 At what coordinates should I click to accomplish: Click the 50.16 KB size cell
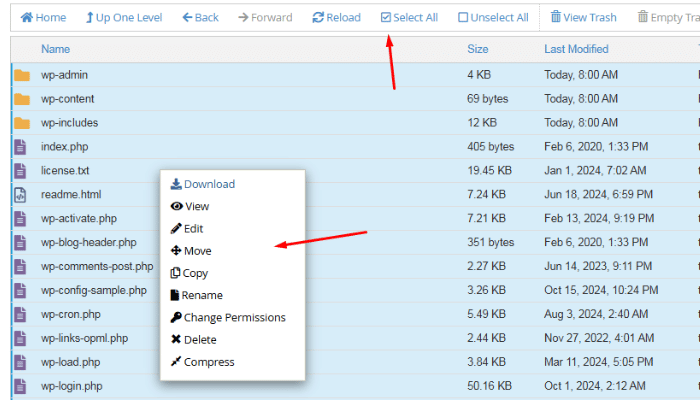click(x=489, y=386)
